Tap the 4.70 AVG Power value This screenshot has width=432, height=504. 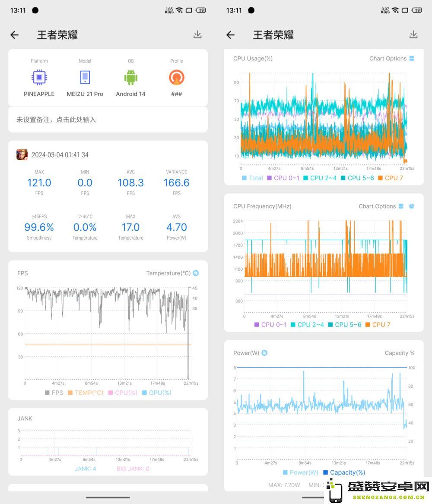coord(176,227)
